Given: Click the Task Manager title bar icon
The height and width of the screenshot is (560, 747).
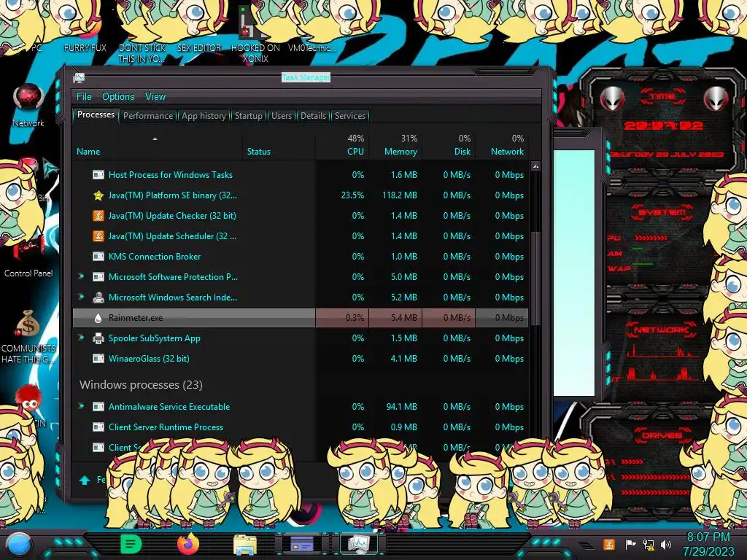Looking at the screenshot, I should pos(79,77).
